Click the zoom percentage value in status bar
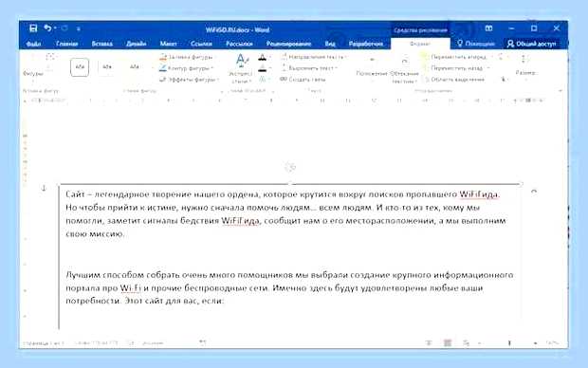The image size is (588, 368). pyautogui.click(x=552, y=343)
